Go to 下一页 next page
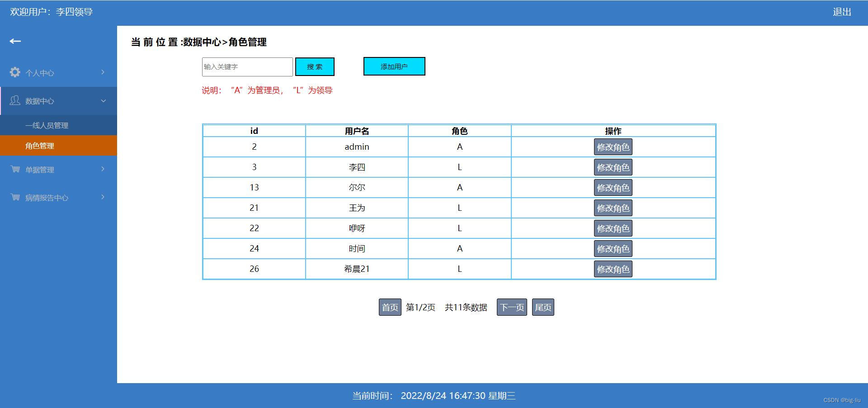Viewport: 868px width, 408px height. (x=512, y=308)
